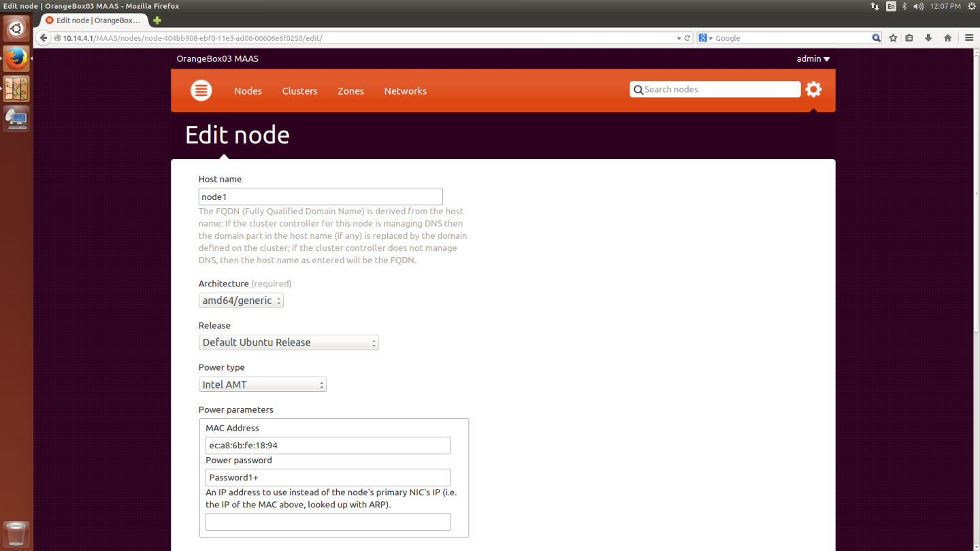Viewport: 980px width, 551px height.
Task: Open the Networks page
Action: [406, 91]
